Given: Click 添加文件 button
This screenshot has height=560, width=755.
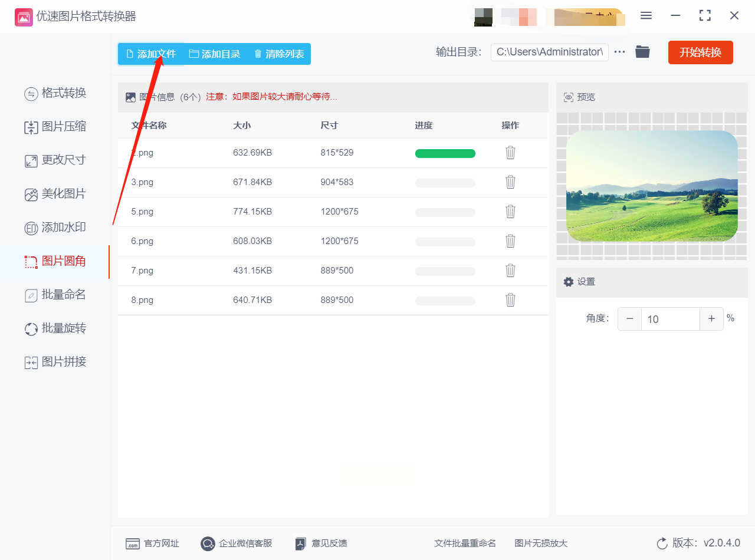Looking at the screenshot, I should point(151,54).
